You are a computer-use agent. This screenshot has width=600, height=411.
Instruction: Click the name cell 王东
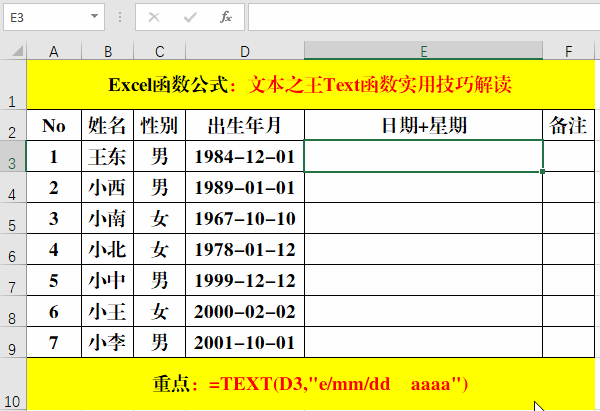107,156
